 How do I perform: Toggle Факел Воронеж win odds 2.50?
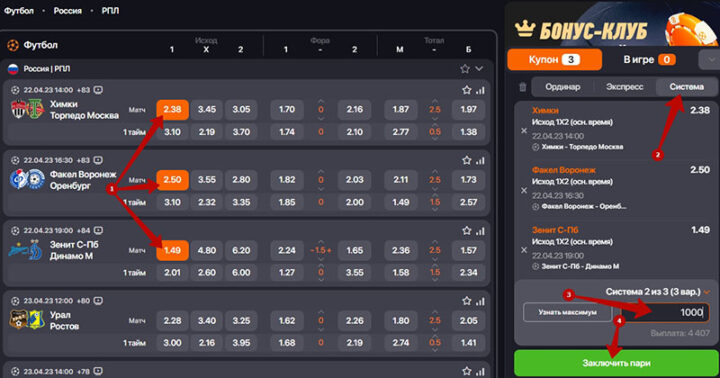[x=172, y=180]
